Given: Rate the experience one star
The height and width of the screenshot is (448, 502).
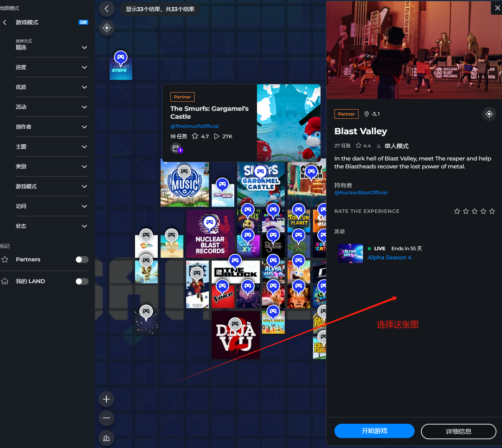Looking at the screenshot, I should tap(457, 211).
